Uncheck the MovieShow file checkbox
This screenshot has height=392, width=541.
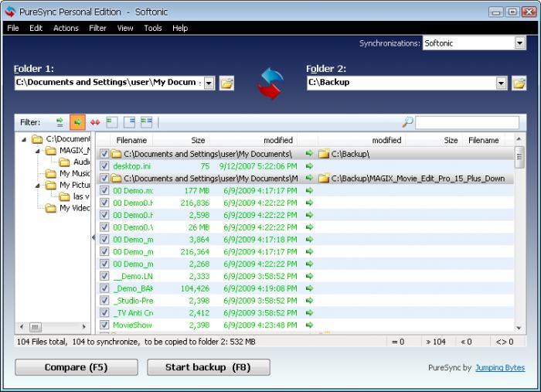tap(104, 325)
